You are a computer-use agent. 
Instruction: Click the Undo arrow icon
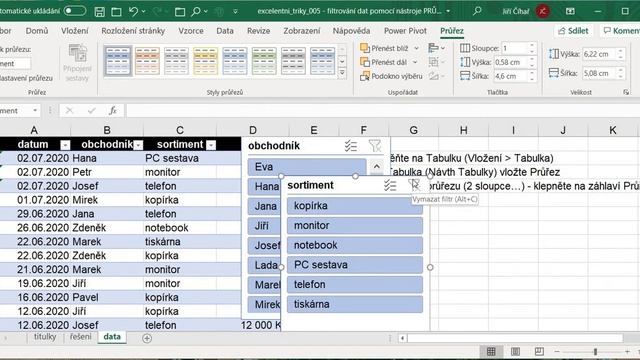click(x=133, y=11)
